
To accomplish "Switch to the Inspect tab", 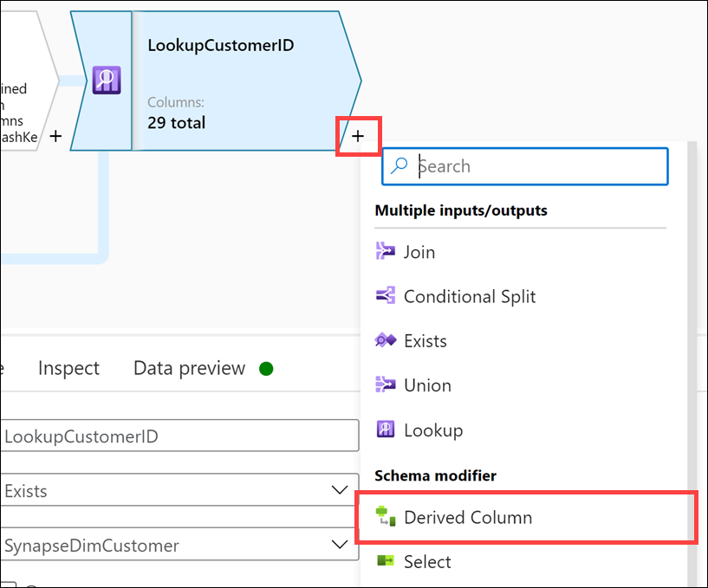I will point(68,368).
